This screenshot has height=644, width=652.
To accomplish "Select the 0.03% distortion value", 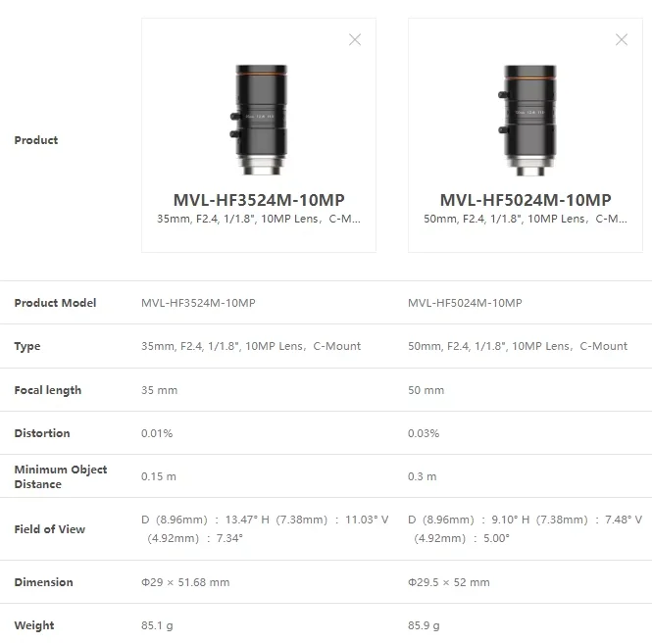I will tap(424, 433).
